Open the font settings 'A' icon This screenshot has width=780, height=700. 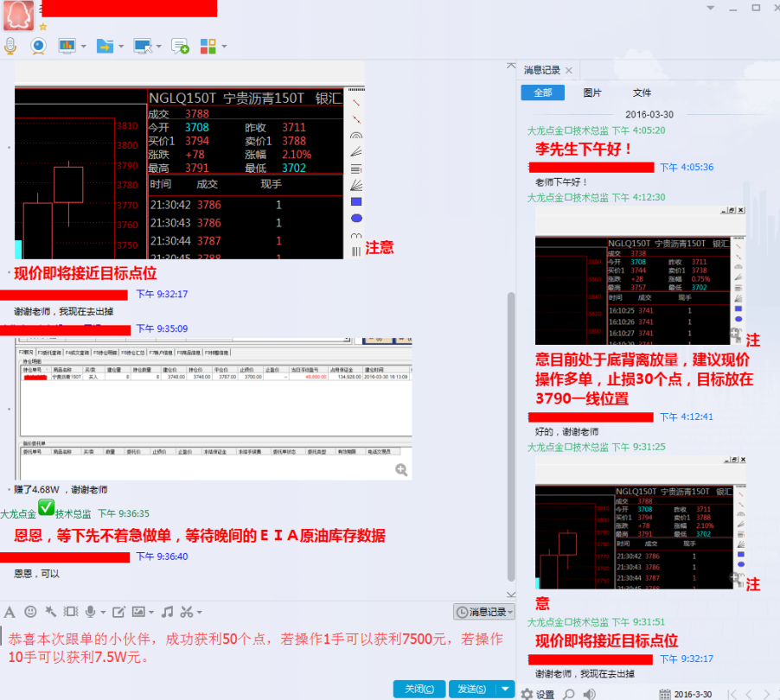10,612
